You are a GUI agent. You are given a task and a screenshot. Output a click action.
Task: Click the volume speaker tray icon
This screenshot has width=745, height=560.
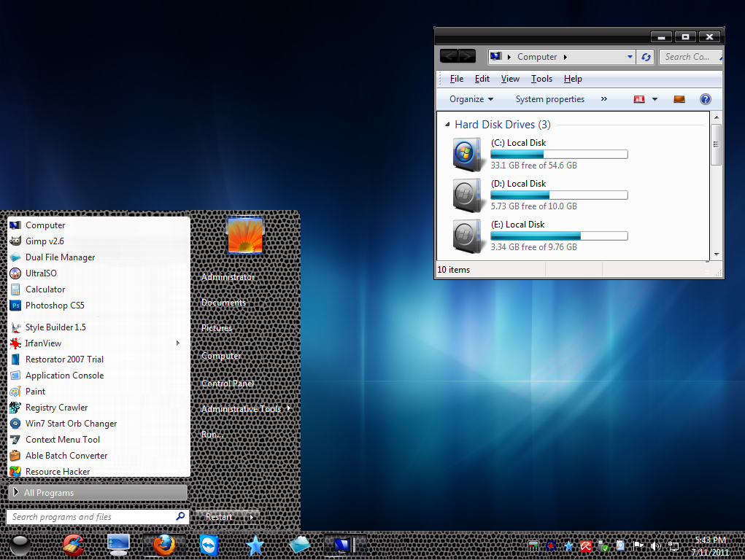pos(655,545)
